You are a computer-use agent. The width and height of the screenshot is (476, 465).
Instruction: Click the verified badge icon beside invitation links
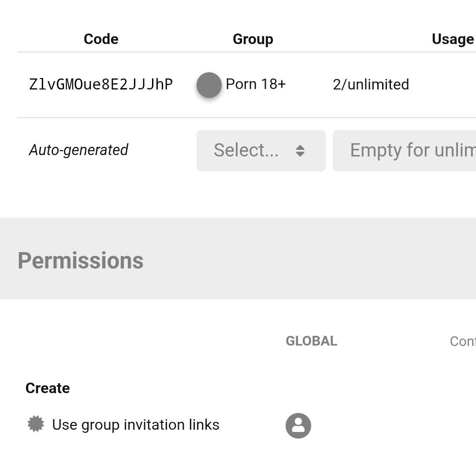(36, 424)
